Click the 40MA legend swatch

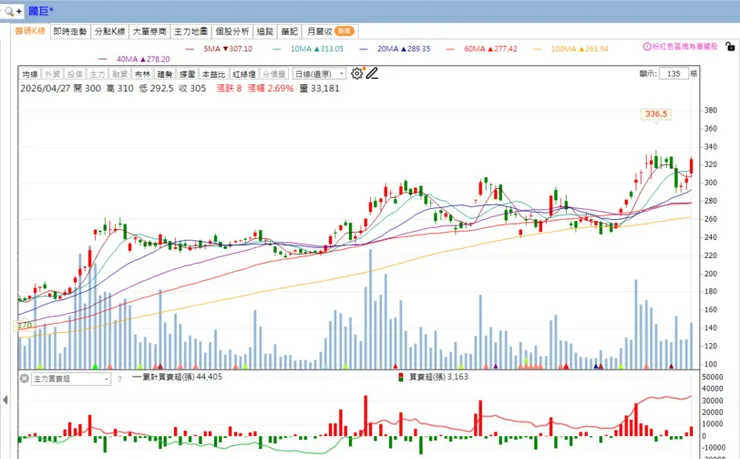103,59
